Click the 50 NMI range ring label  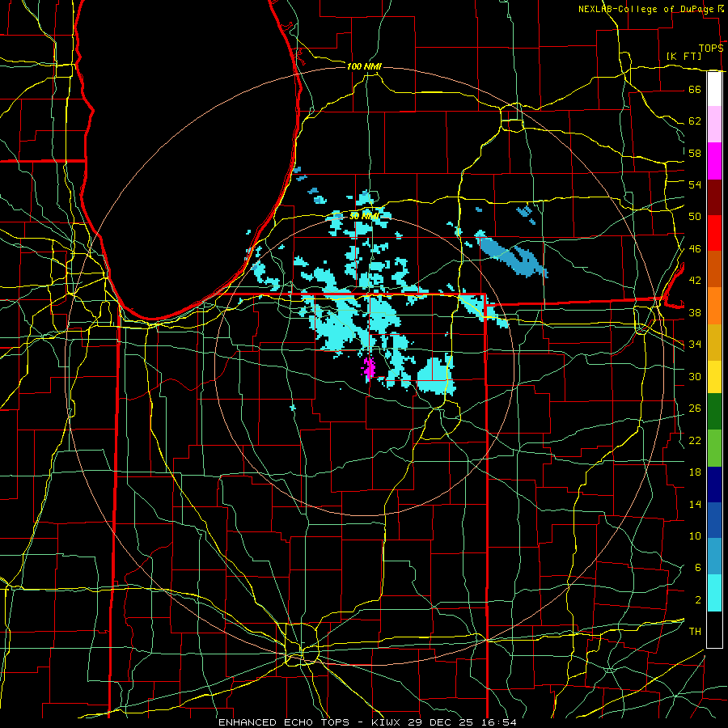click(363, 216)
